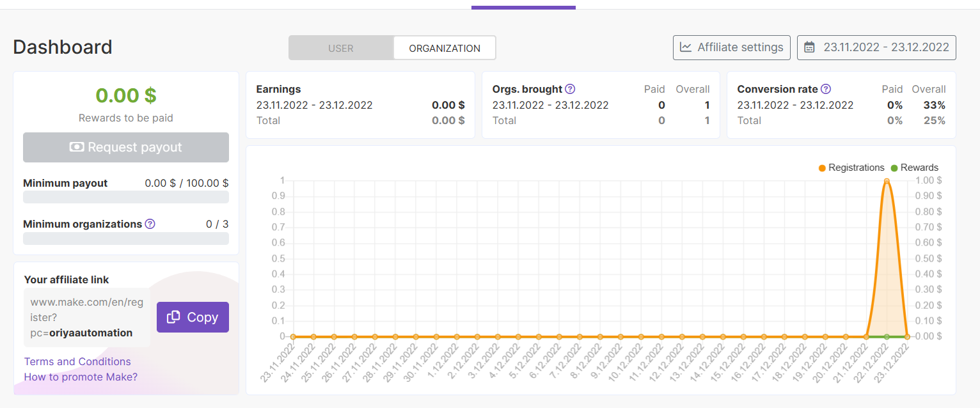980x408 pixels.
Task: Click the affiliate link text field
Action: coord(87,317)
